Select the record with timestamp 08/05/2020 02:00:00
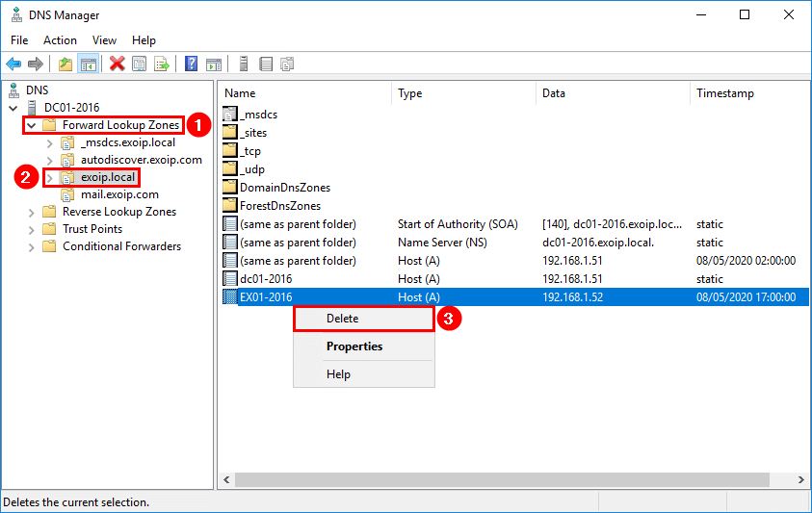This screenshot has width=812, height=513. [515, 261]
